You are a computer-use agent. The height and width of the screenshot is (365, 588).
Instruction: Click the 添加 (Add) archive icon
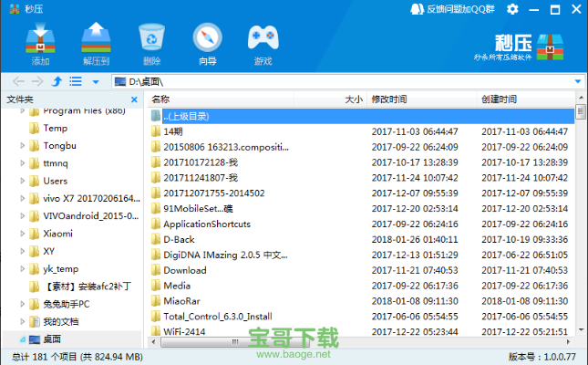click(x=40, y=44)
